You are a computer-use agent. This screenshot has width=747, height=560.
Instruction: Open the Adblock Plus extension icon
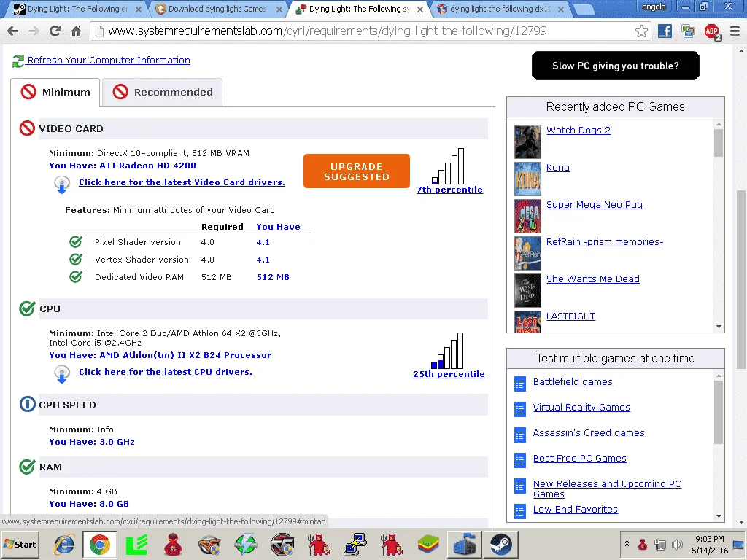pyautogui.click(x=712, y=32)
